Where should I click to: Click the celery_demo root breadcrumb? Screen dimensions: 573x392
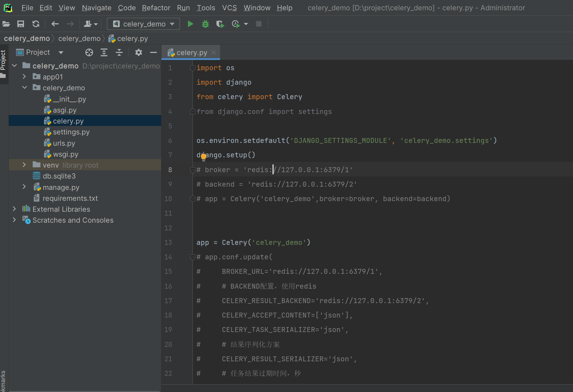click(27, 38)
